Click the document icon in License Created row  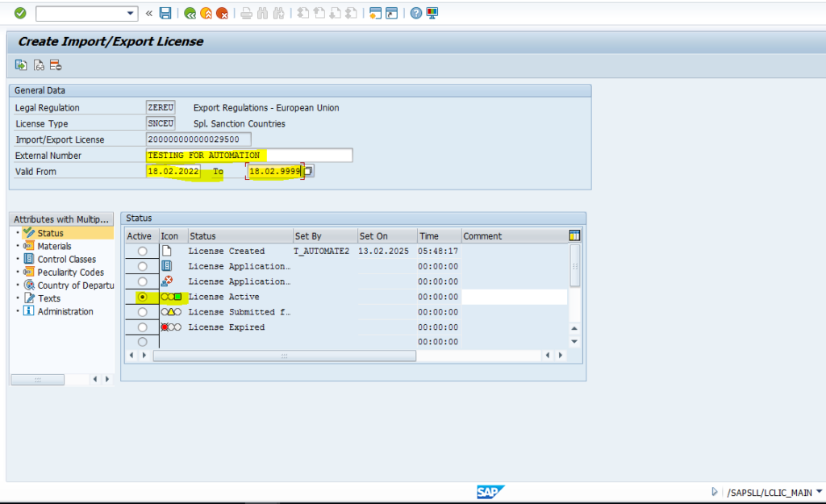(x=166, y=251)
